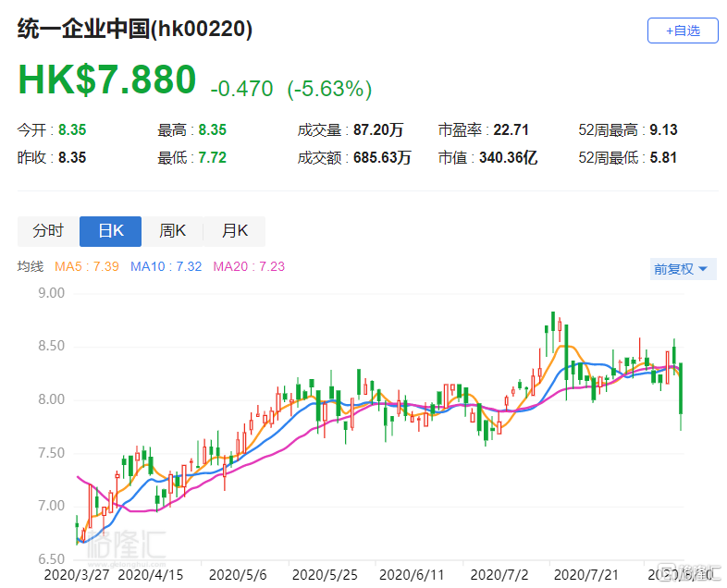The height and width of the screenshot is (588, 727).
Task: Click 最高 high value 8.35
Action: point(213,129)
